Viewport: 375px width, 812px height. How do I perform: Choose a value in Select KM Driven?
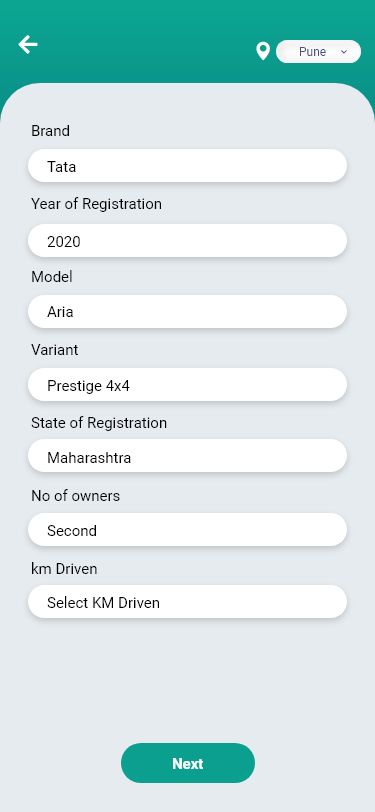point(188,602)
